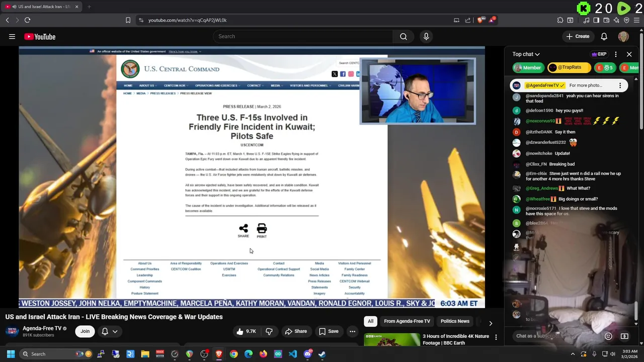The height and width of the screenshot is (362, 644).
Task: Open 3 Hours of 4K Nature Footage thumbnail
Action: pyautogui.click(x=392, y=340)
